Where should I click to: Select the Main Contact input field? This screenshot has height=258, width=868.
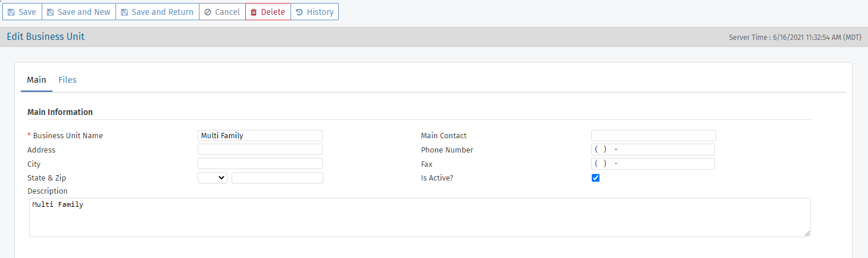653,136
